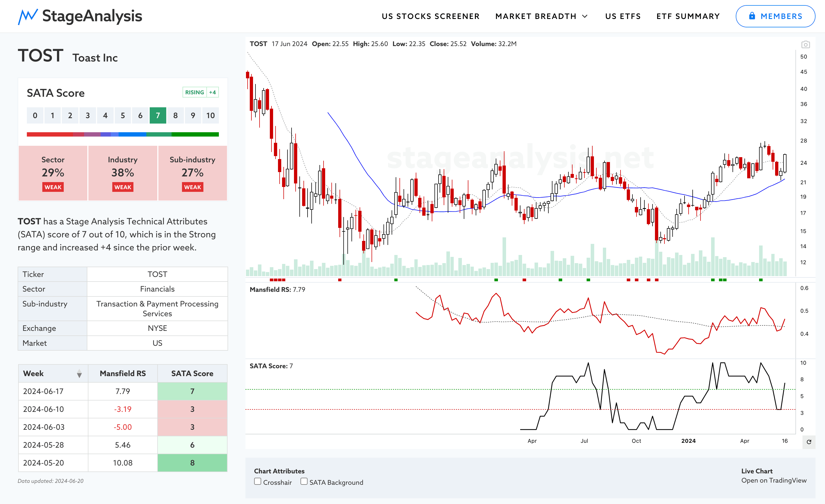Click the Members button
Viewport: 825px width, 504px height.
[775, 16]
